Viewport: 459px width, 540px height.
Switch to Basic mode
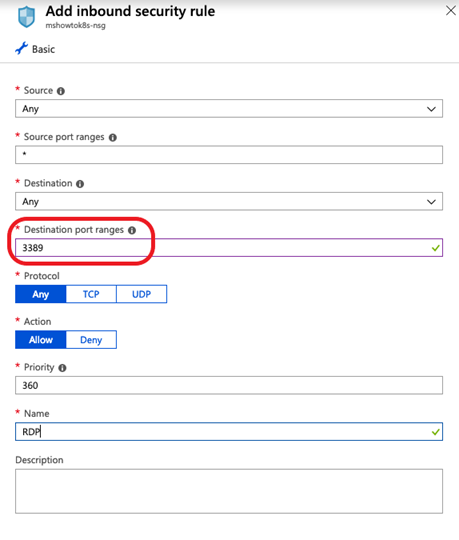[x=35, y=49]
